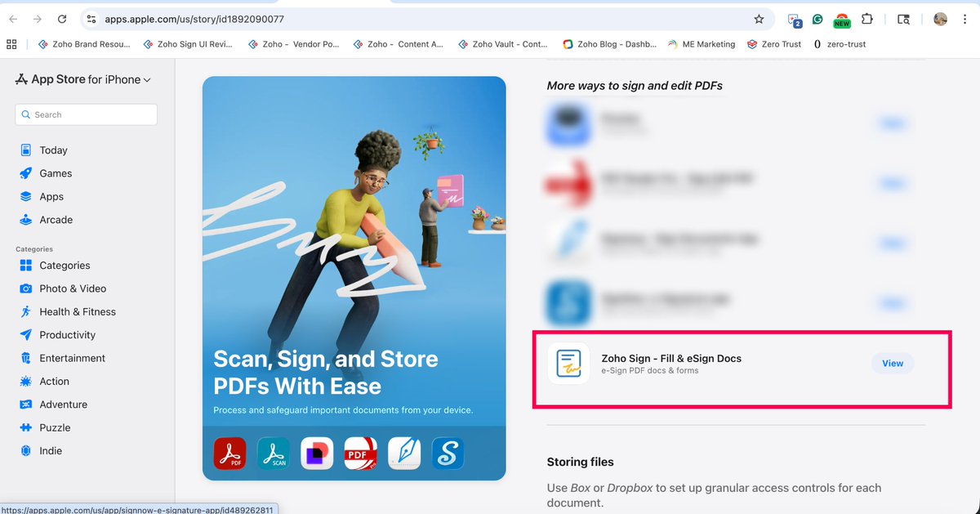
Task: Open Zoho Brand Resou... bookmark
Action: (x=83, y=44)
